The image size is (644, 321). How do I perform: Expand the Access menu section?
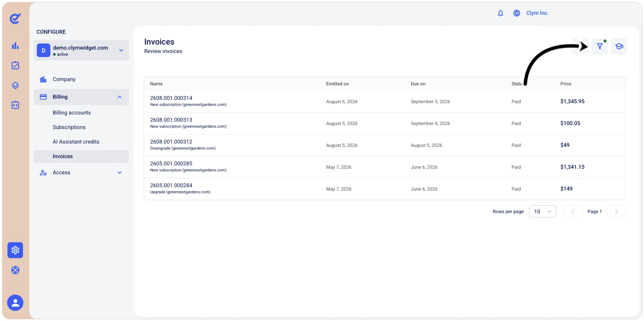(81, 172)
